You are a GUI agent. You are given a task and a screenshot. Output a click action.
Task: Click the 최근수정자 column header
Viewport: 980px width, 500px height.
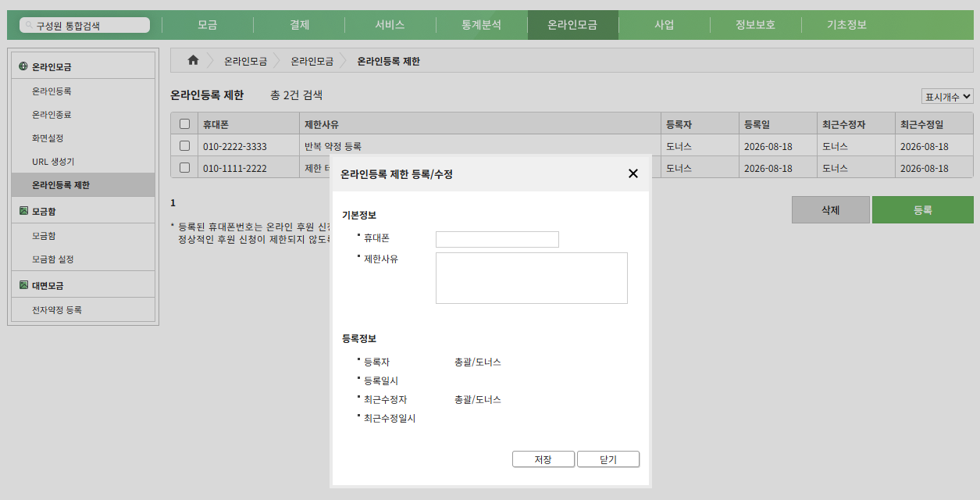coord(856,123)
